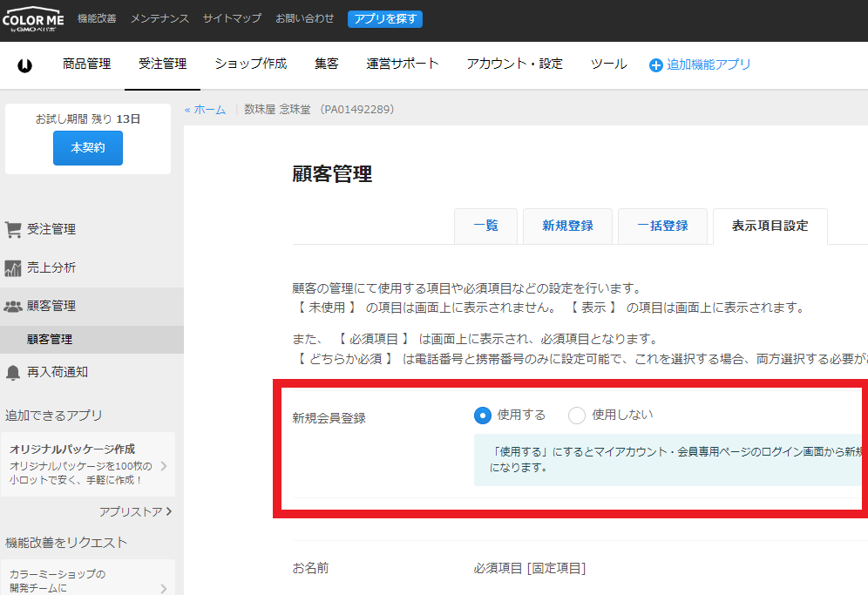Expand the オリジナルパッケージ作成 app card arrow

tap(163, 465)
